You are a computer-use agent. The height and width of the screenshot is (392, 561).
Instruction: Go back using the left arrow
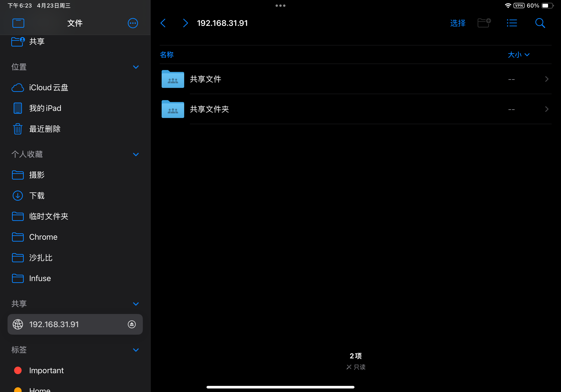(163, 23)
